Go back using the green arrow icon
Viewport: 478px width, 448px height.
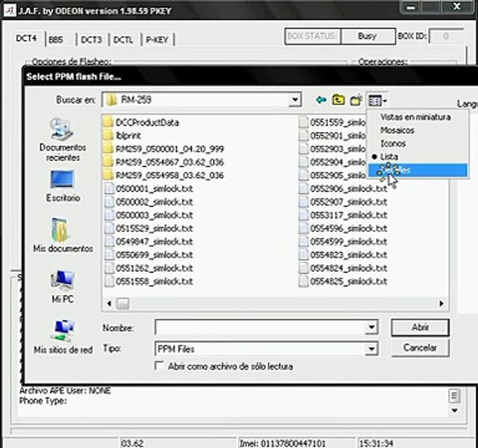pyautogui.click(x=321, y=100)
